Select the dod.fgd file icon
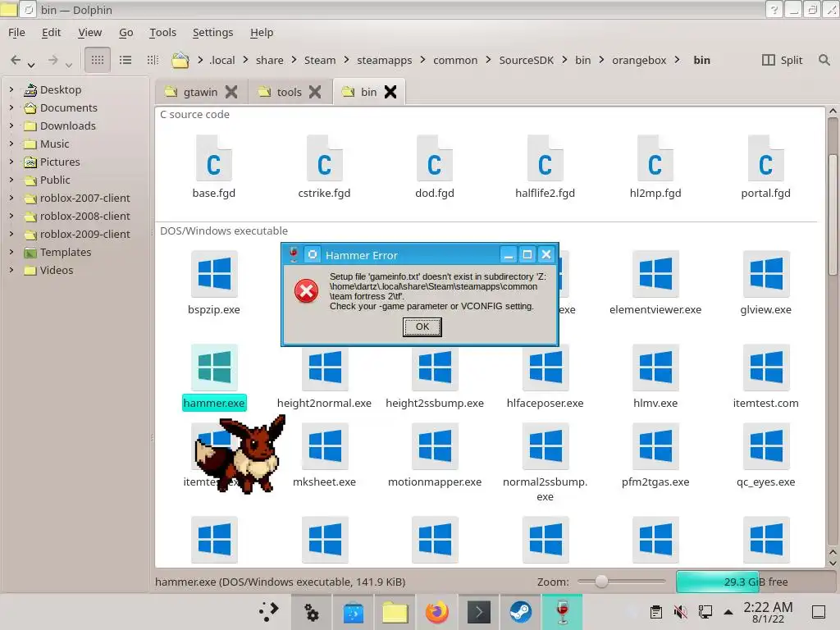Screen dimensions: 840x630 [435, 158]
